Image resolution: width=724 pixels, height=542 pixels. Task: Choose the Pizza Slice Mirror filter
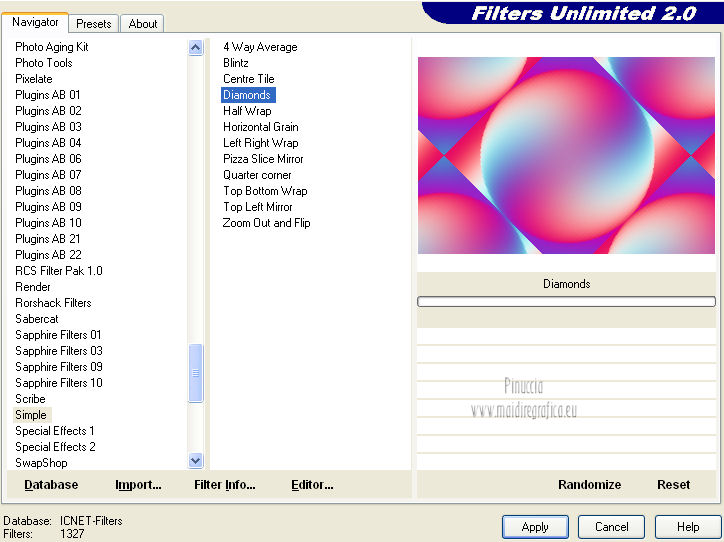click(263, 159)
